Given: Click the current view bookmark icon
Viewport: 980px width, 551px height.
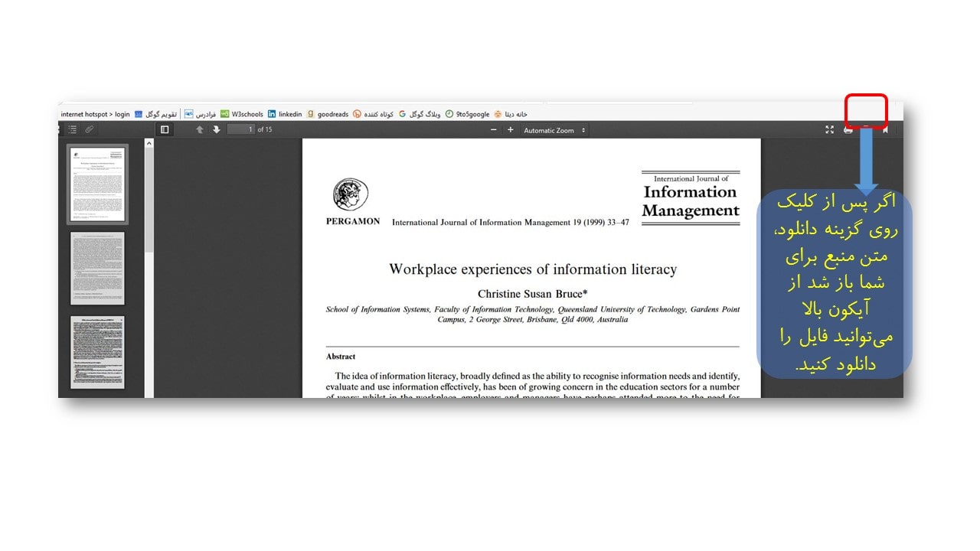Looking at the screenshot, I should [x=886, y=130].
